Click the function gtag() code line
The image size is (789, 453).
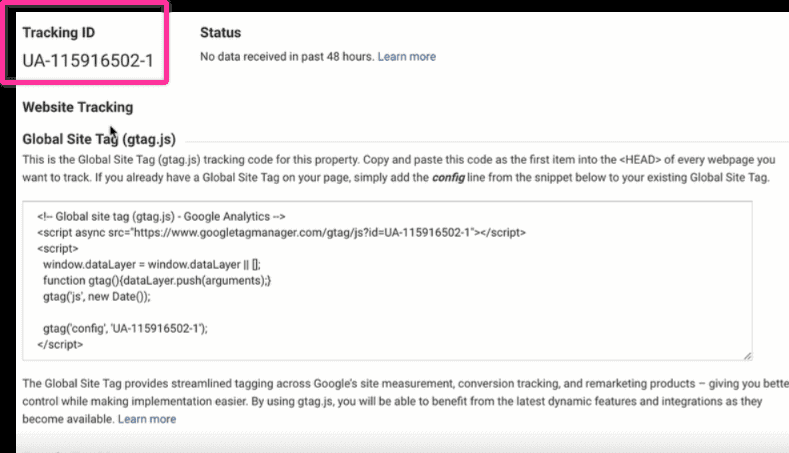pyautogui.click(x=157, y=280)
